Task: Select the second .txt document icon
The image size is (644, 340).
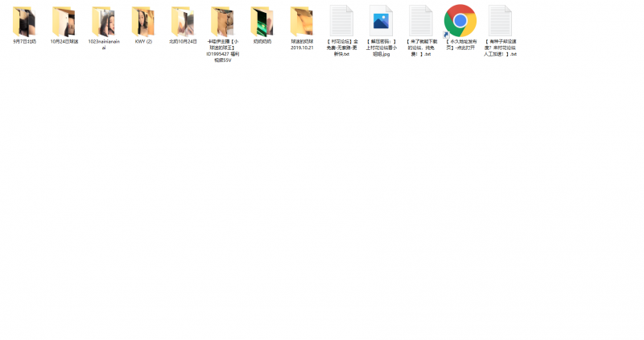Action: (x=421, y=21)
